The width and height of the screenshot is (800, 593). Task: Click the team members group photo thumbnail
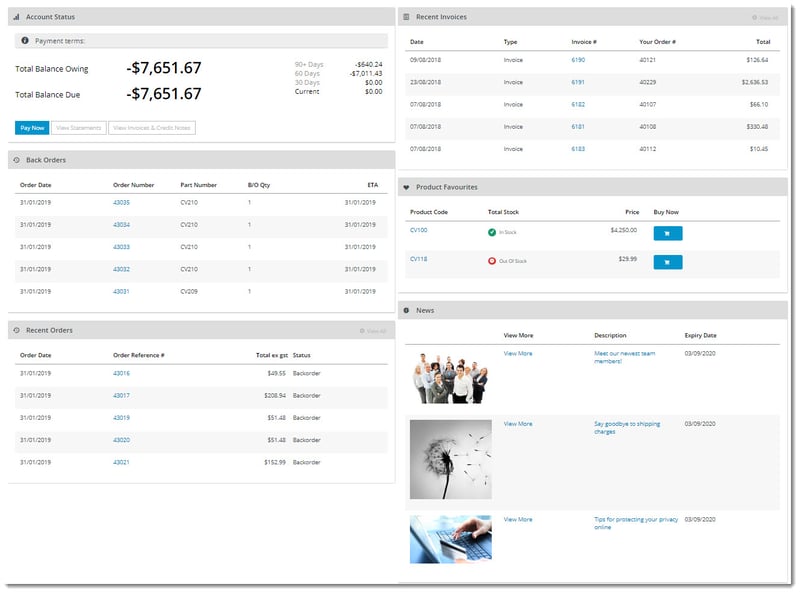[x=451, y=378]
